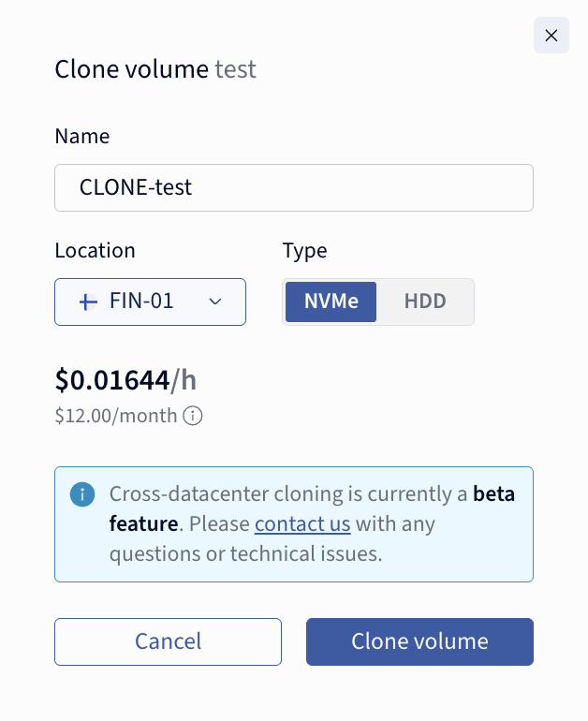Click the Clone volume heading text

131,69
